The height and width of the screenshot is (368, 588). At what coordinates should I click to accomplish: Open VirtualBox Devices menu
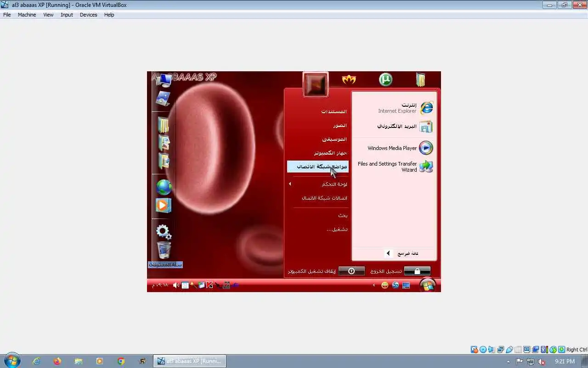[x=88, y=15]
